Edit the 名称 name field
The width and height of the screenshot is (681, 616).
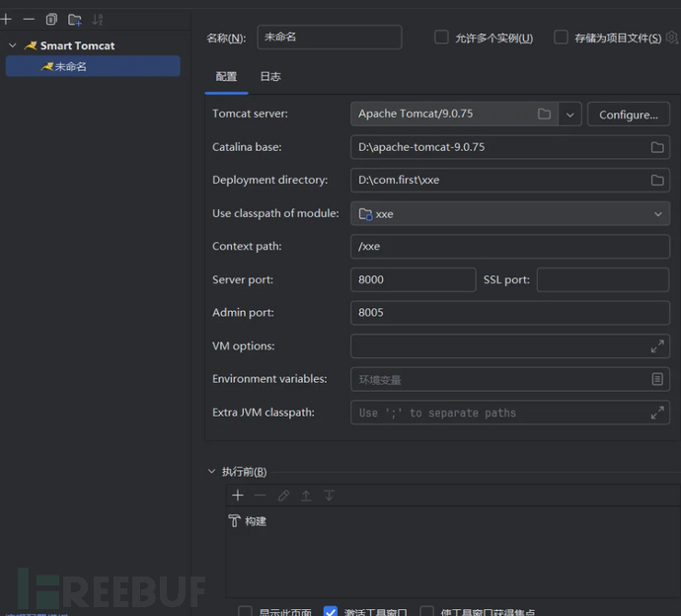[330, 37]
